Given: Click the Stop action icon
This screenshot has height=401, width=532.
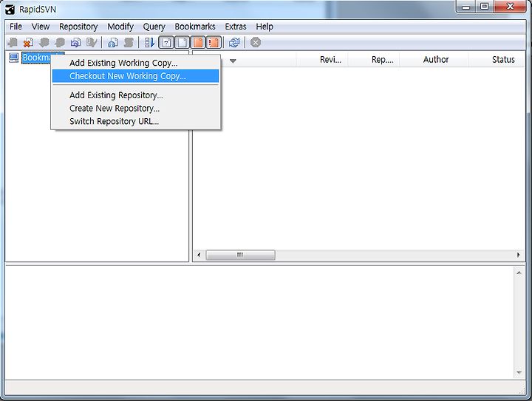Looking at the screenshot, I should (x=256, y=42).
